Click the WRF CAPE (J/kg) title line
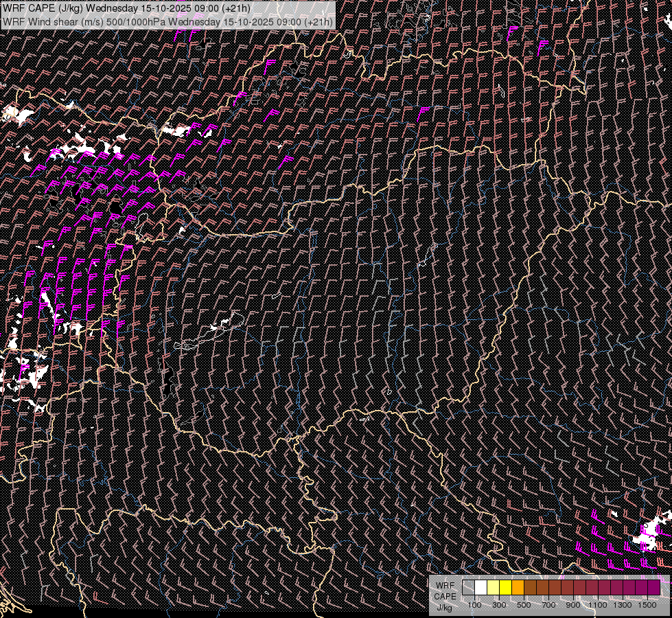Screen dimensions: 672x618 127,8
